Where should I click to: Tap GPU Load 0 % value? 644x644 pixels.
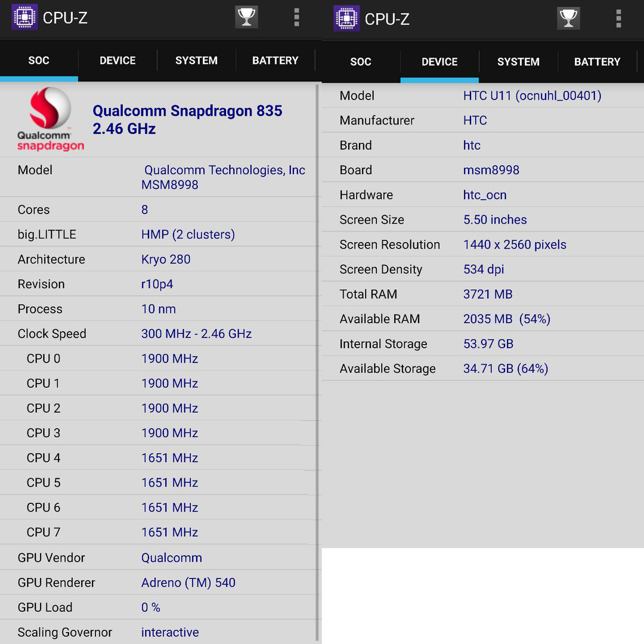(x=151, y=608)
